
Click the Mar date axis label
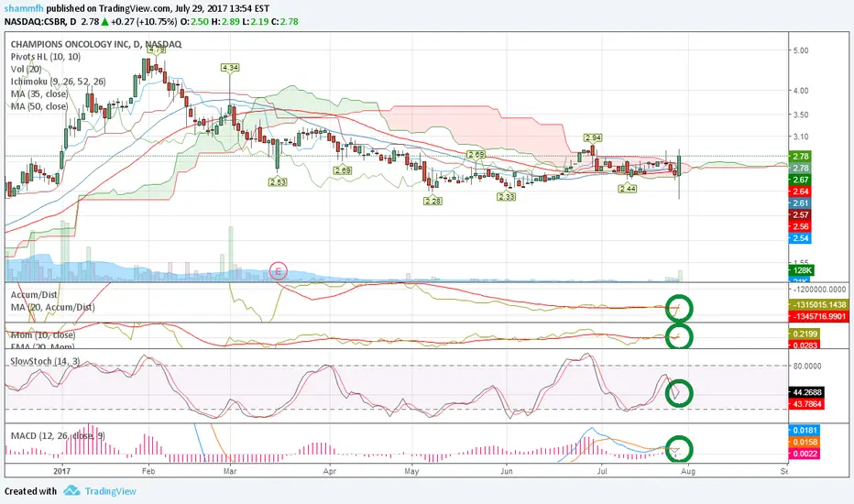click(230, 471)
